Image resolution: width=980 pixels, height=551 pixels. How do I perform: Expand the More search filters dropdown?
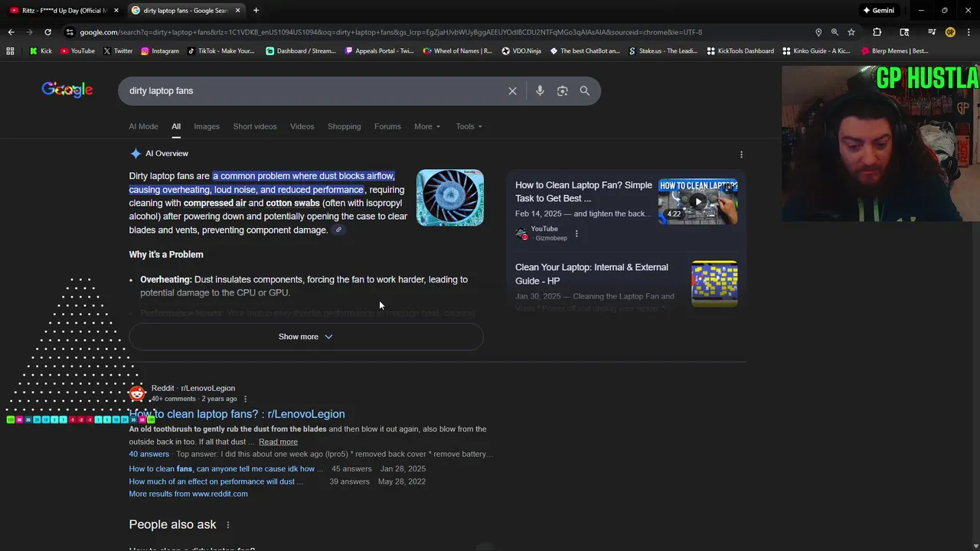427,127
